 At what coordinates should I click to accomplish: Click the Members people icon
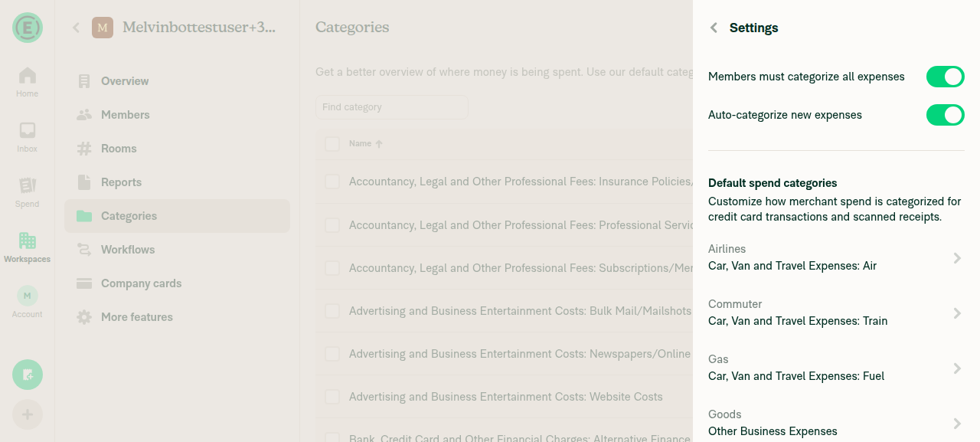[84, 115]
